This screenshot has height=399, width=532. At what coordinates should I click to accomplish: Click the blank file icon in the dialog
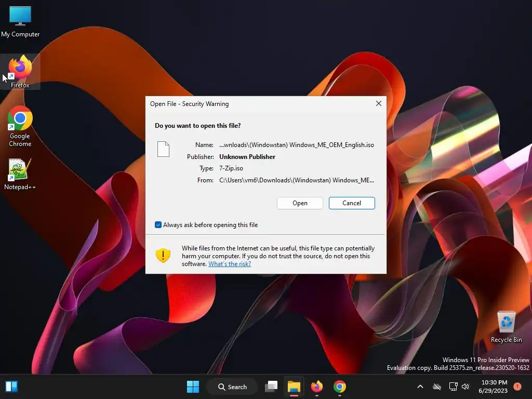click(x=163, y=149)
